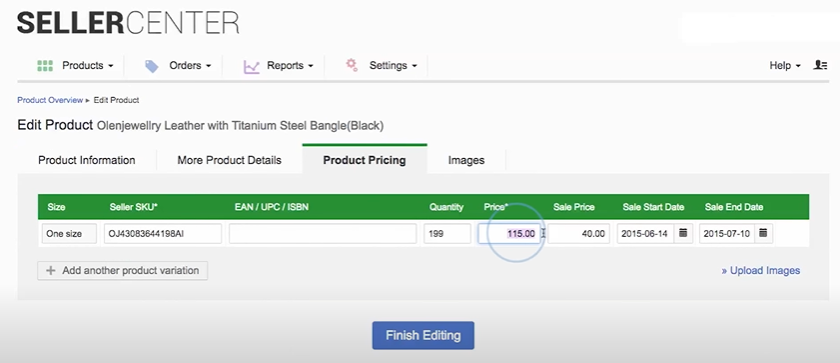Open the Reports menu
This screenshot has width=840, height=363.
(290, 66)
